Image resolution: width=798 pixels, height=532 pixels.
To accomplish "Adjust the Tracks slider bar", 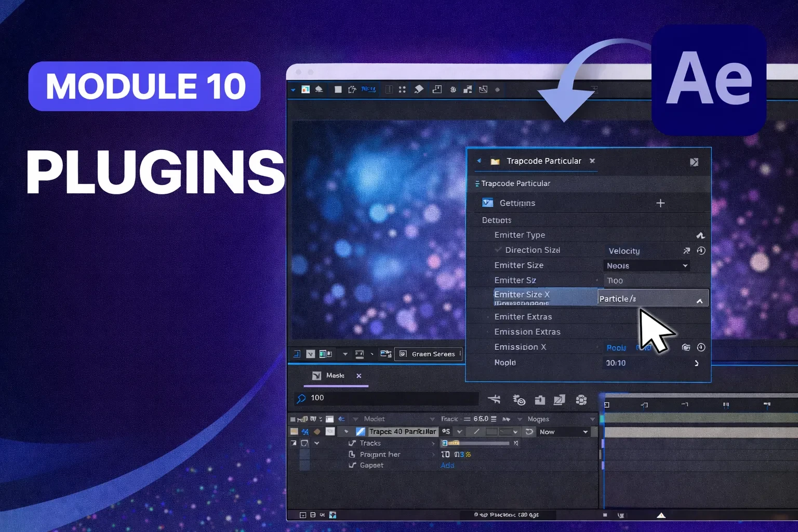I will click(x=475, y=443).
